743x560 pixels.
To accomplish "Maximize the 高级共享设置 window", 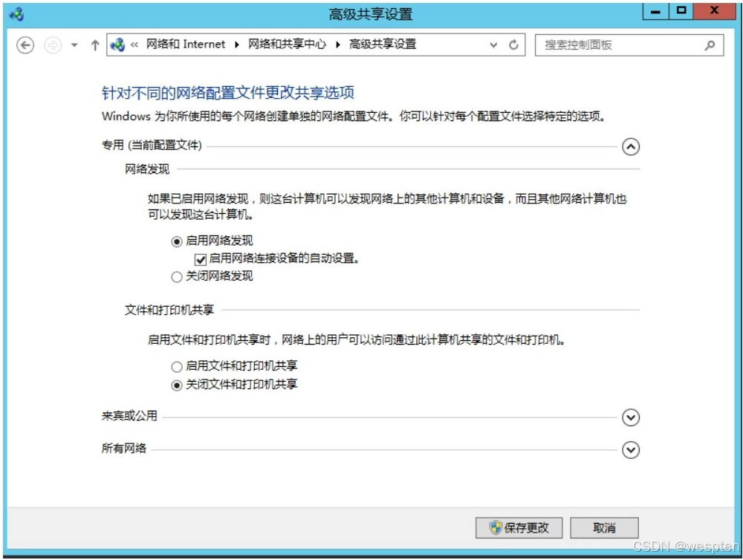I will pos(681,11).
